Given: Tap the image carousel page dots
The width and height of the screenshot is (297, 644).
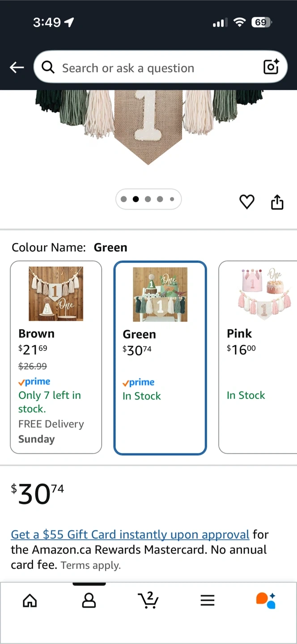Looking at the screenshot, I should coord(148,199).
